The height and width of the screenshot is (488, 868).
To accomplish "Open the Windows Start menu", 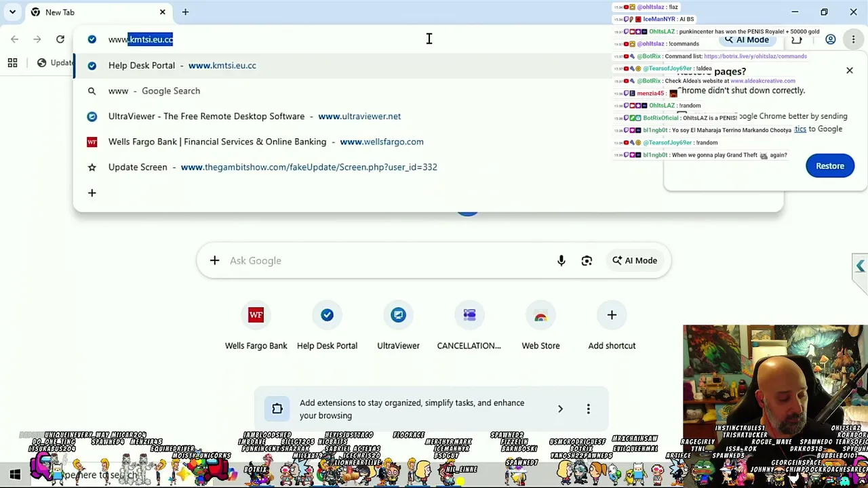I will click(15, 475).
